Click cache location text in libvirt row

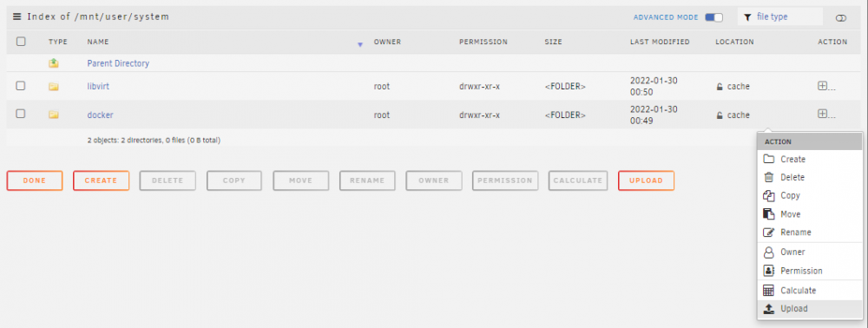click(x=739, y=87)
